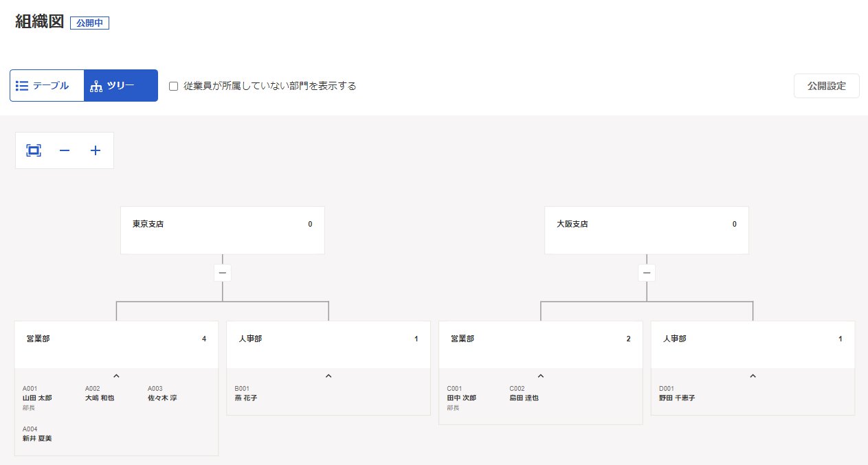Click employee 山田 太郎
The image size is (868, 465).
click(37, 398)
